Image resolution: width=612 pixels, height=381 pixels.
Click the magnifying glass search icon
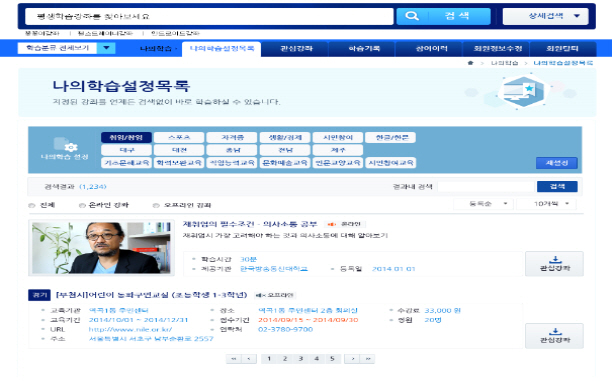pos(412,16)
